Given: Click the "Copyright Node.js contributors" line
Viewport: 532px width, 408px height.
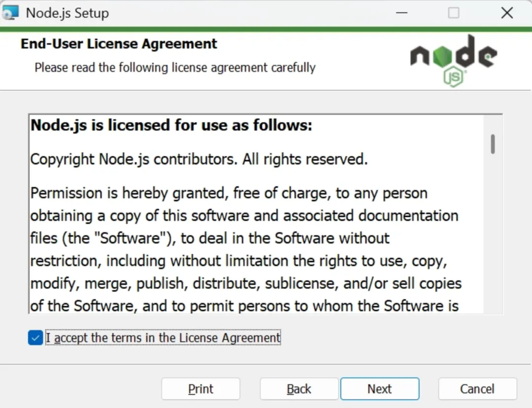Looking at the screenshot, I should 199,159.
